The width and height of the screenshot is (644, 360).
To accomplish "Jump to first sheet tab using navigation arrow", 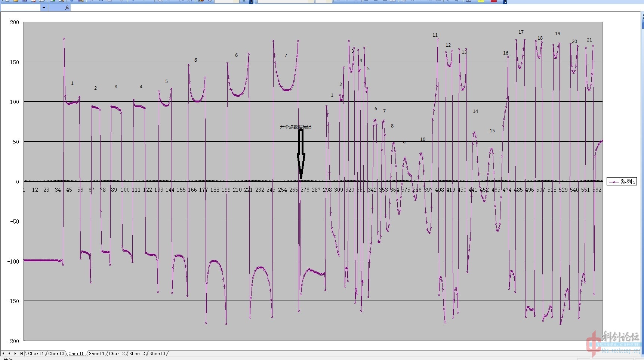I will (x=3, y=353).
